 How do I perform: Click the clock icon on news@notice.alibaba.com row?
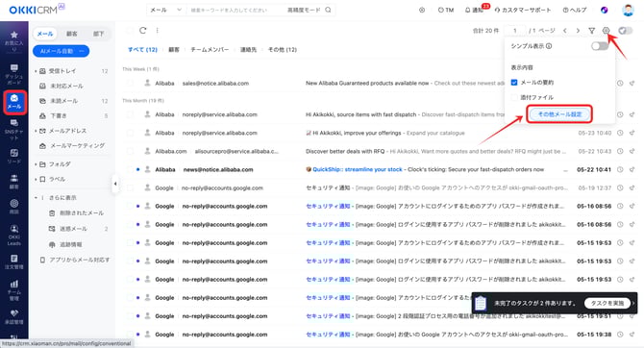coord(620,169)
